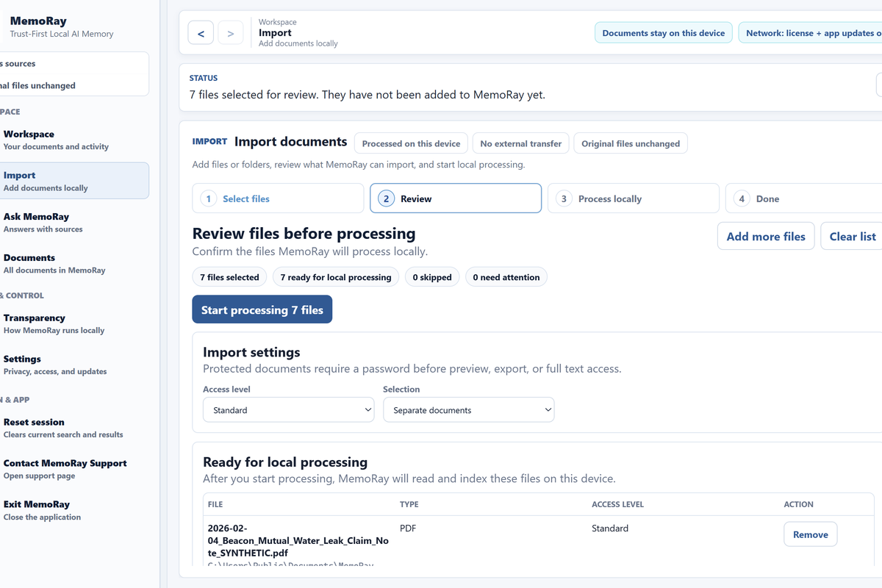This screenshot has width=882, height=588.
Task: Click the ACTION column header
Action: pos(798,504)
